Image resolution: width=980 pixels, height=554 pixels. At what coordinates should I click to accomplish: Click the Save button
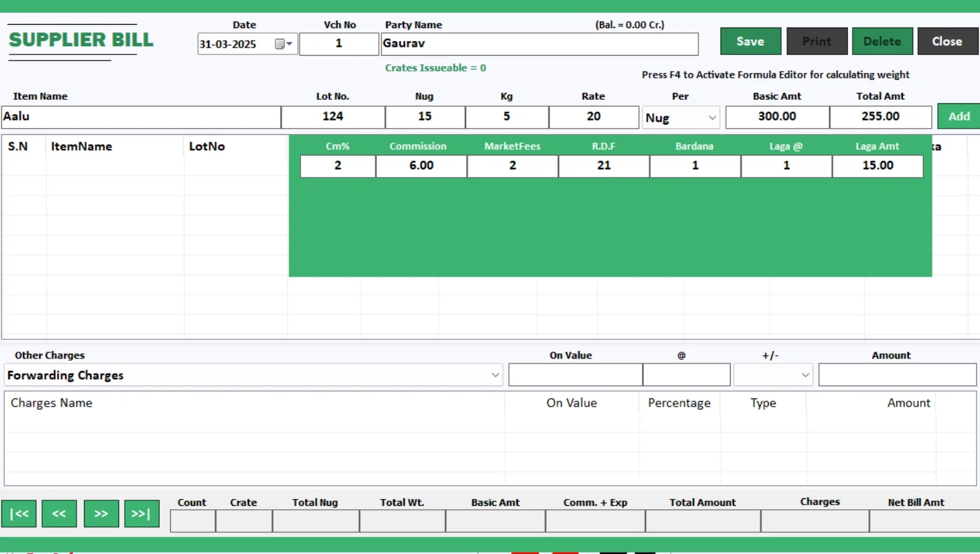point(751,41)
